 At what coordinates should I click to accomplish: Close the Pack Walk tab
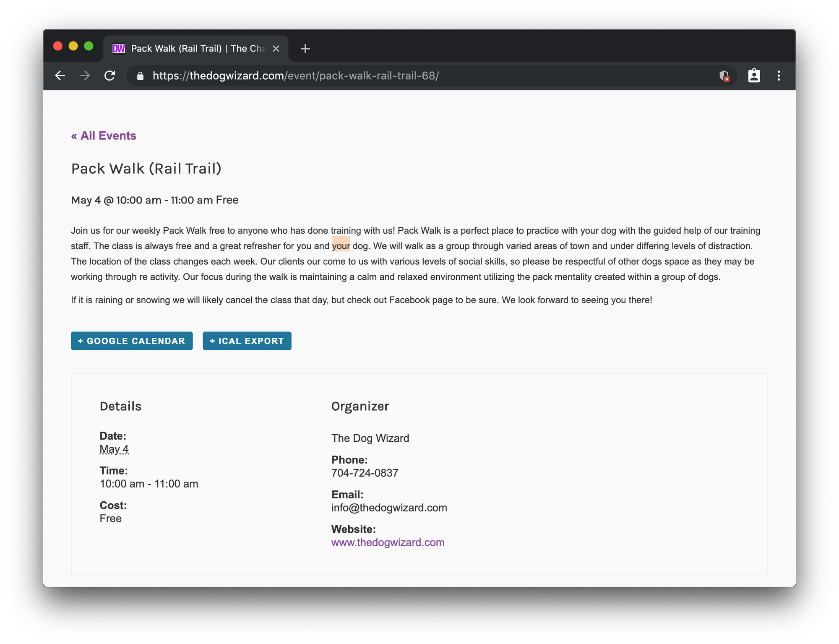point(276,49)
